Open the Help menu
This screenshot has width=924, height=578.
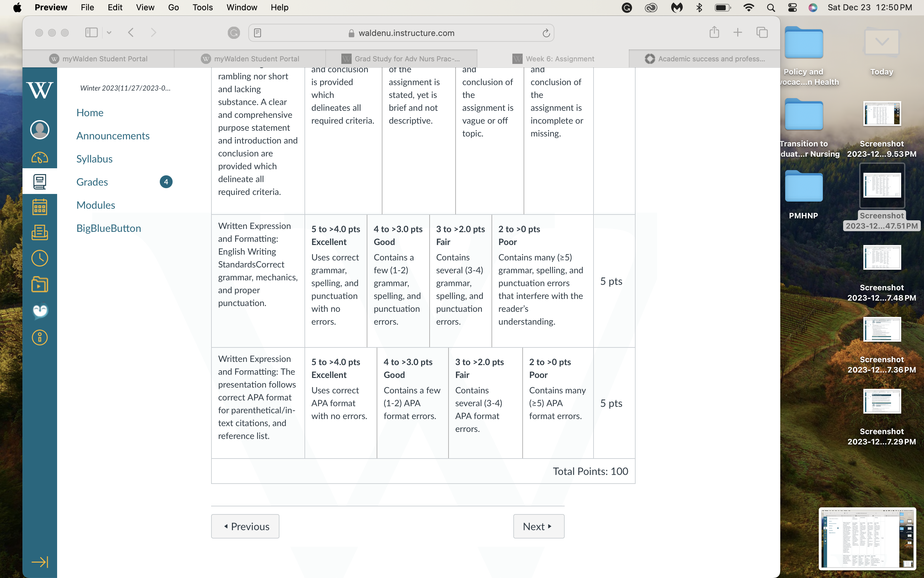click(279, 8)
